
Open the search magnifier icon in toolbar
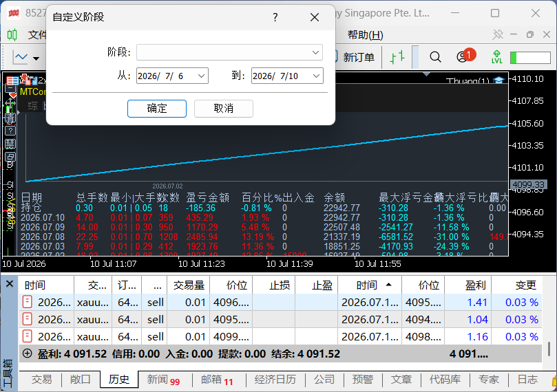pos(435,57)
